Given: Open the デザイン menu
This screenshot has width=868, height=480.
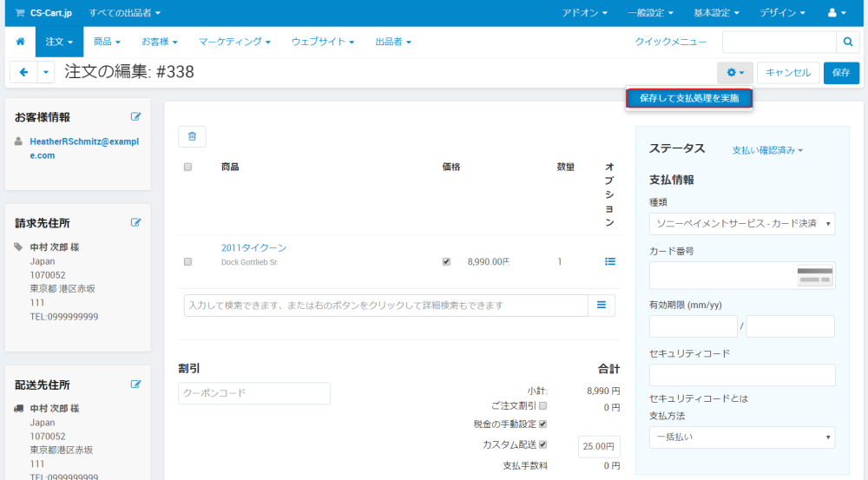Looking at the screenshot, I should tap(782, 13).
